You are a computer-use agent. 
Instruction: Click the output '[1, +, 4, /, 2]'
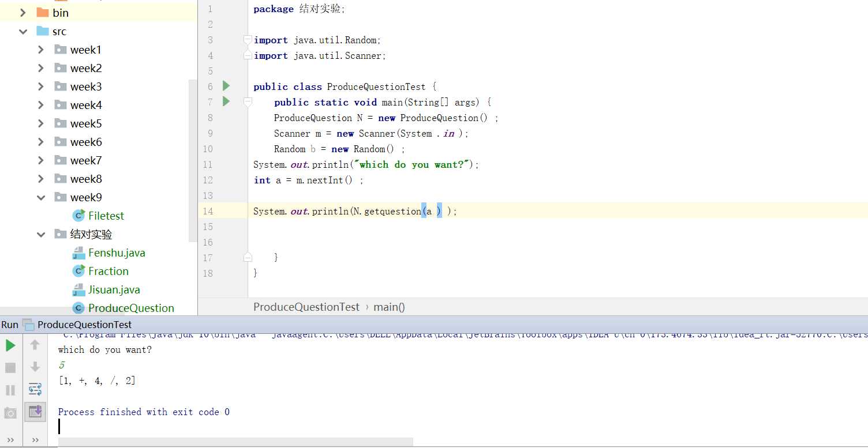click(97, 381)
